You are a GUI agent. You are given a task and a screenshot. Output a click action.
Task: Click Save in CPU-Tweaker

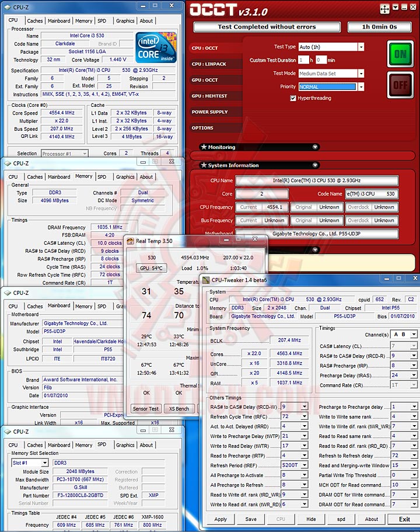pos(251,519)
